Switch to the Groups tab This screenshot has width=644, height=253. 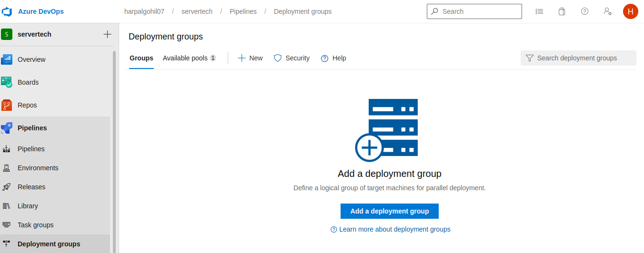[141, 58]
